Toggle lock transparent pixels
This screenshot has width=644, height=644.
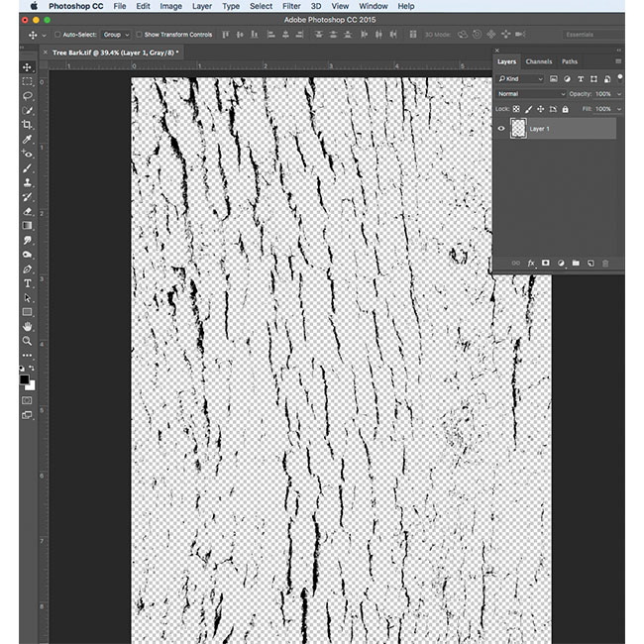click(x=516, y=109)
